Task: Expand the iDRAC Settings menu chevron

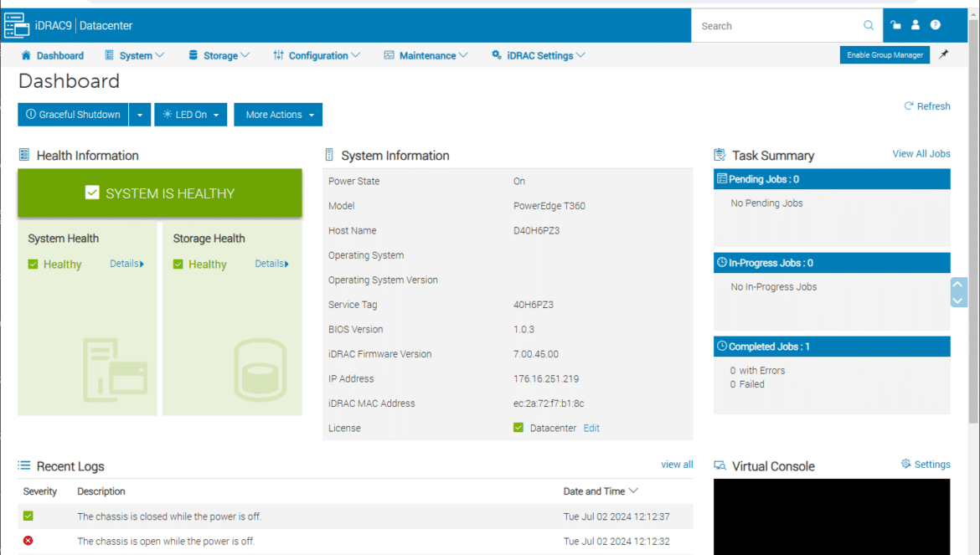Action: [x=580, y=55]
